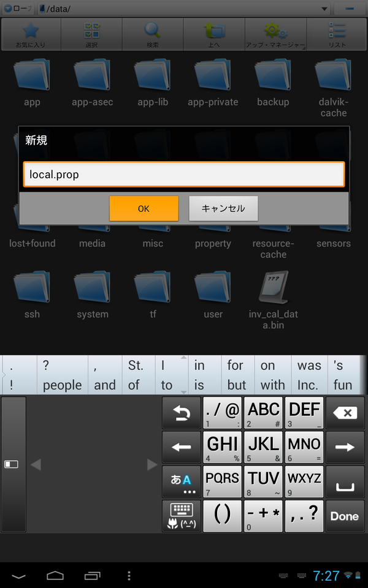Confirm with the orange OK button
The height and width of the screenshot is (588, 368).
tap(144, 208)
